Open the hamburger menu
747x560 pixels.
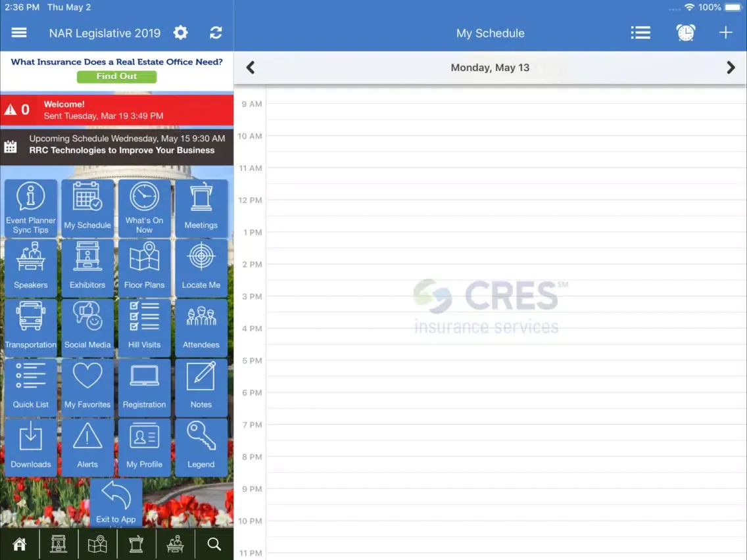click(19, 32)
